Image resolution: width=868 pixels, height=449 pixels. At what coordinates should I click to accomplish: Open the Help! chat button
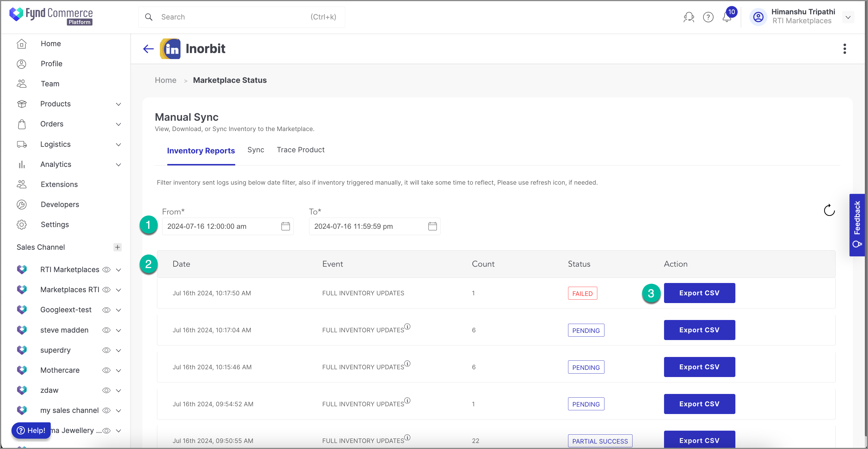(31, 430)
